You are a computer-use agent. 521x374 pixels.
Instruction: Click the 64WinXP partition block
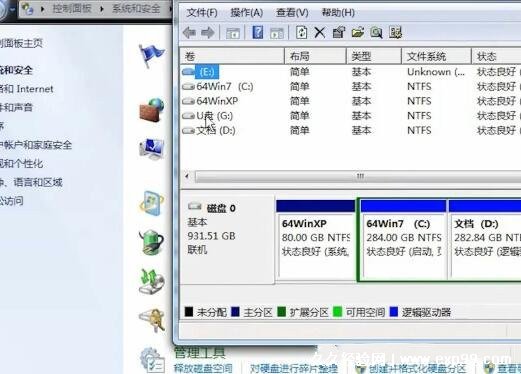pos(316,239)
